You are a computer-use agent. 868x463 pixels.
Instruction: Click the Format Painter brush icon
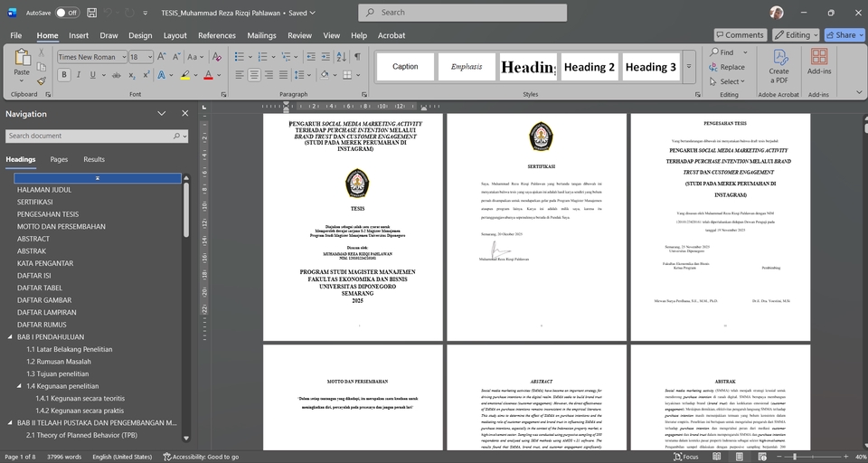coord(41,81)
